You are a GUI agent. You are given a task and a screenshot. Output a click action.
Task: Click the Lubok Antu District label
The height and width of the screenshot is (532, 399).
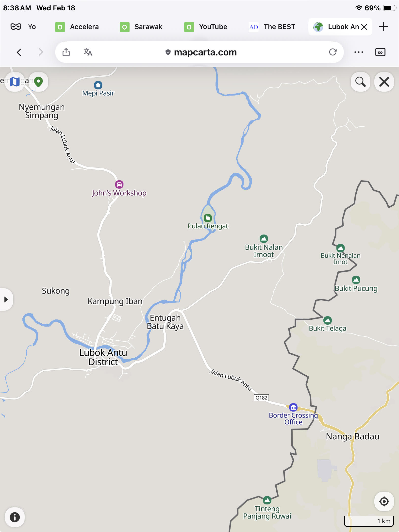click(x=103, y=357)
